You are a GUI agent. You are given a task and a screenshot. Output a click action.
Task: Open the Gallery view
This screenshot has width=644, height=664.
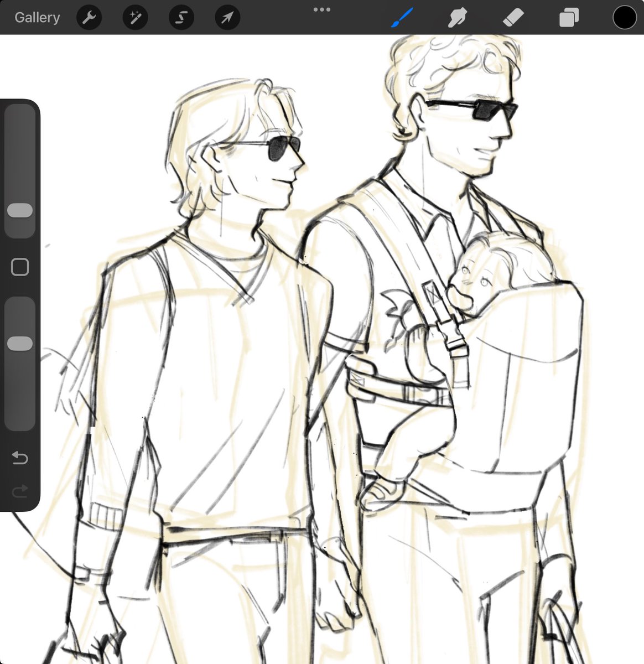(x=37, y=17)
